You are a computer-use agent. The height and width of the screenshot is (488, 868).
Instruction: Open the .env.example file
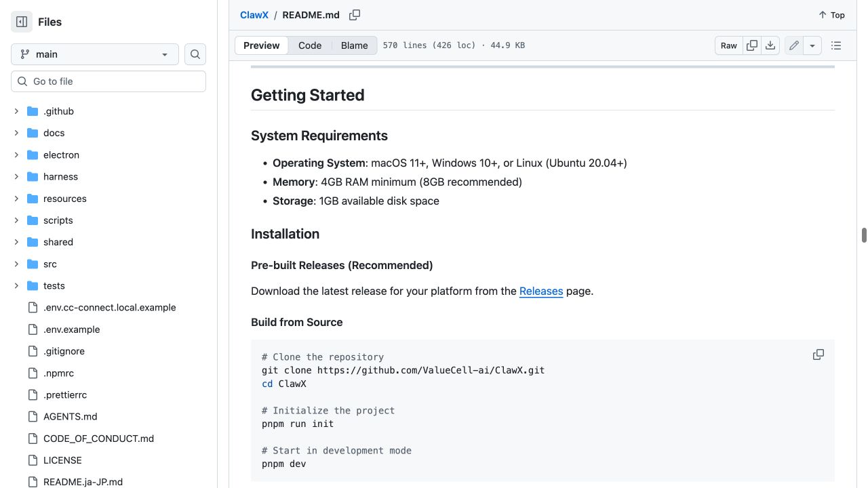[72, 329]
